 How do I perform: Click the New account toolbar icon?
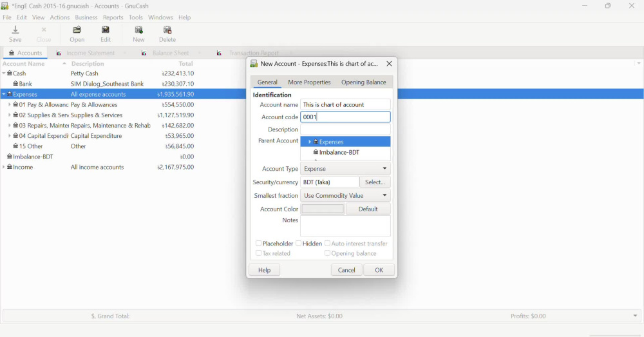pyautogui.click(x=139, y=30)
